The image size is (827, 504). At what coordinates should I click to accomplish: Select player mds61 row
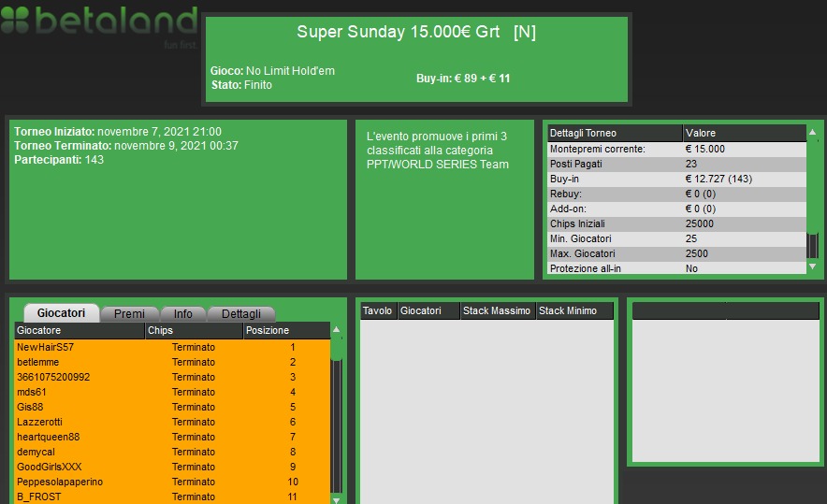(172, 392)
